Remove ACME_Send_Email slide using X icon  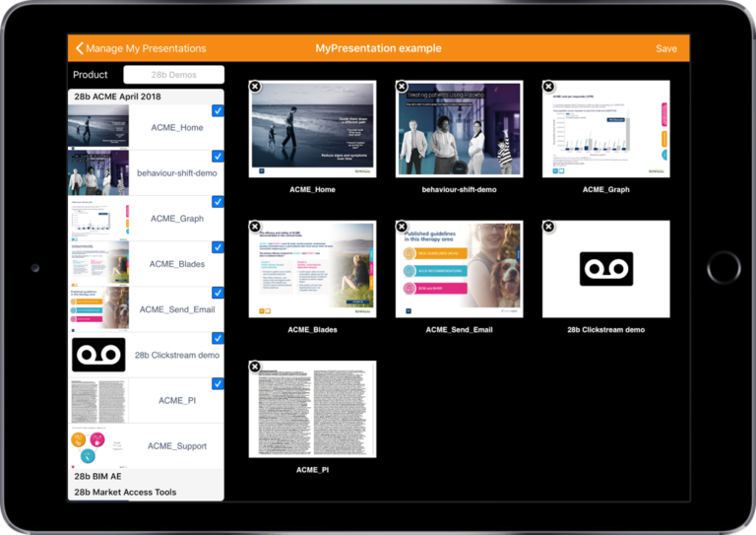[402, 227]
